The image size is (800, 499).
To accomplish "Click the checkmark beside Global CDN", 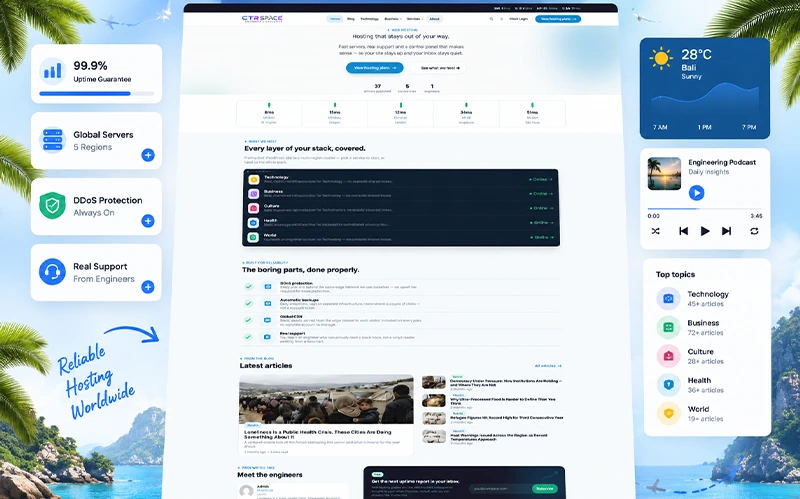I will click(x=248, y=320).
